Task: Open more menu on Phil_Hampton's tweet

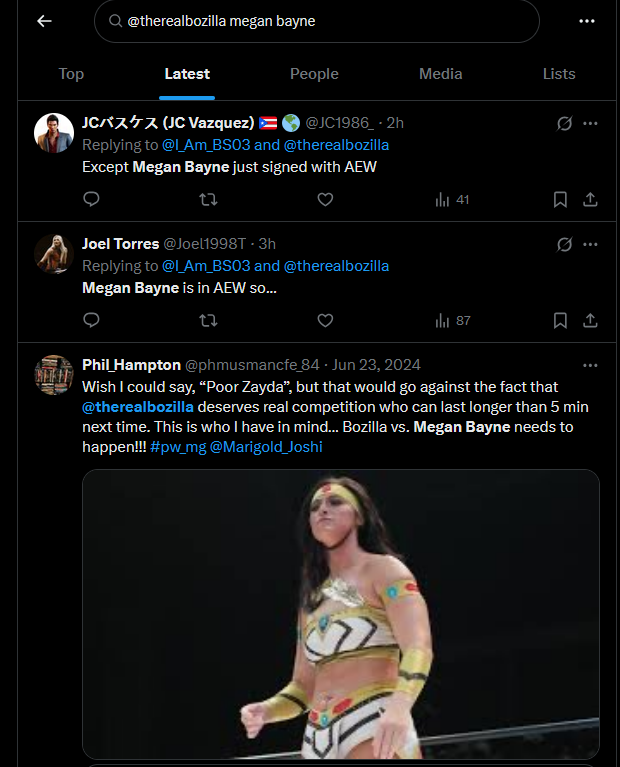Action: (x=590, y=365)
